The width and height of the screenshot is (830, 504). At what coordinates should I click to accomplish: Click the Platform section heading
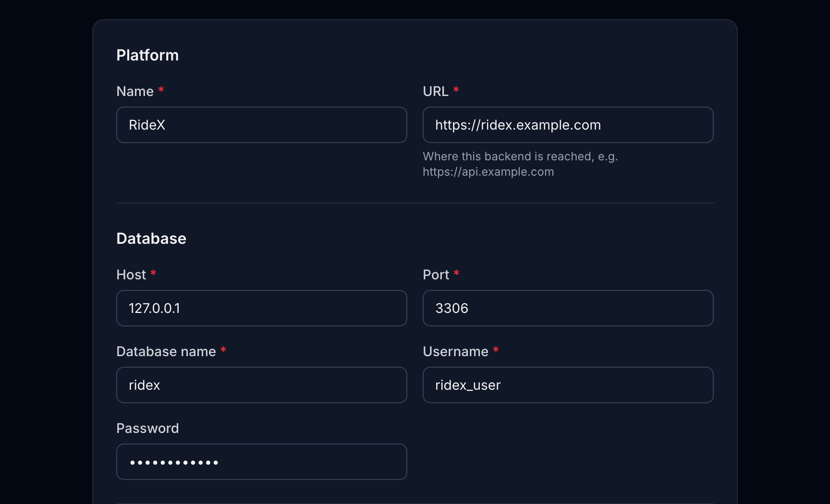coord(147,55)
